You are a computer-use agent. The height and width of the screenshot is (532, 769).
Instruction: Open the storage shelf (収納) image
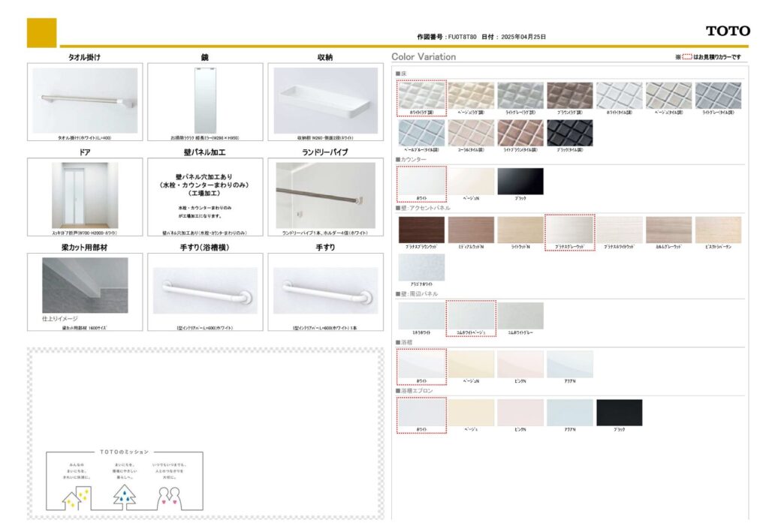point(325,100)
